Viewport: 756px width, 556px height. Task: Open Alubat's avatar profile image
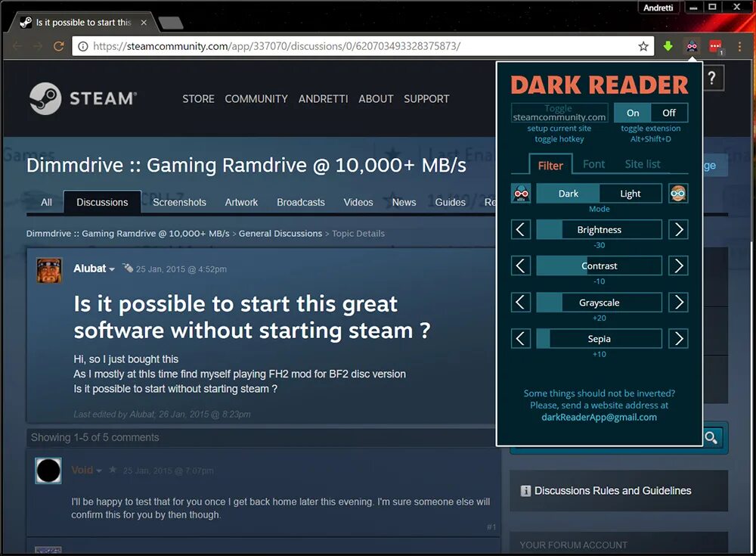click(x=49, y=270)
